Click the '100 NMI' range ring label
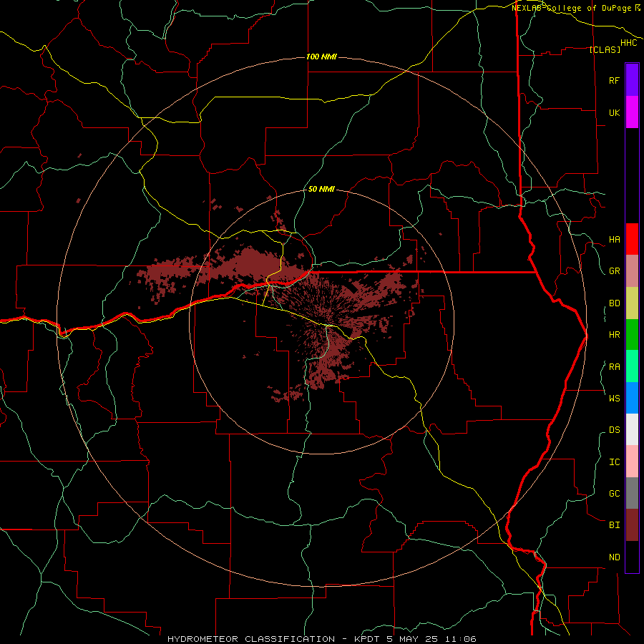 [321, 57]
